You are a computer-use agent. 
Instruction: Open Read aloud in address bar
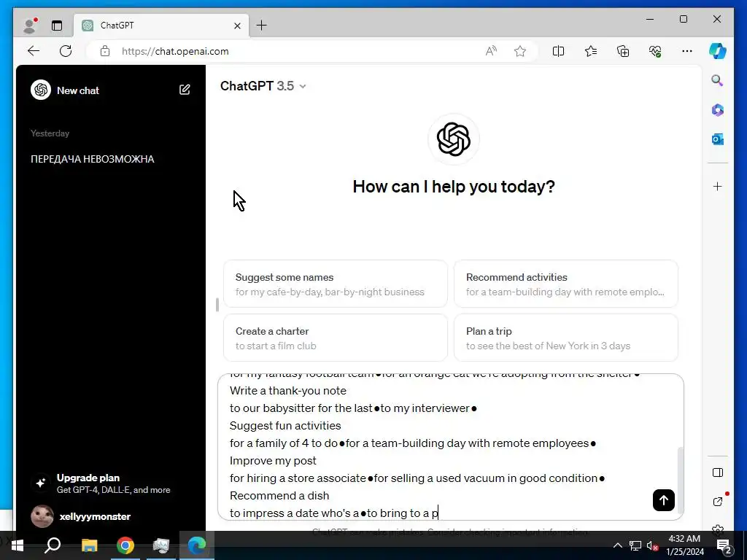pyautogui.click(x=491, y=51)
